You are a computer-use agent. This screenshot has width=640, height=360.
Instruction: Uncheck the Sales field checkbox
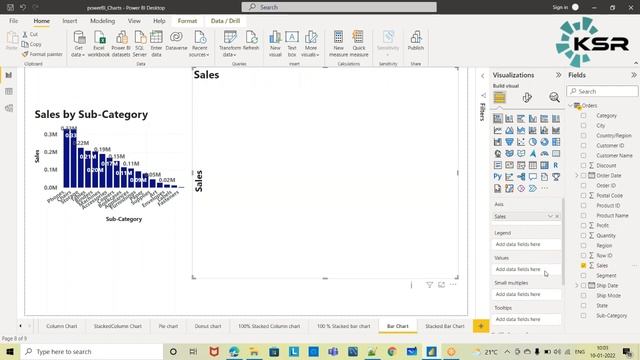click(583, 265)
